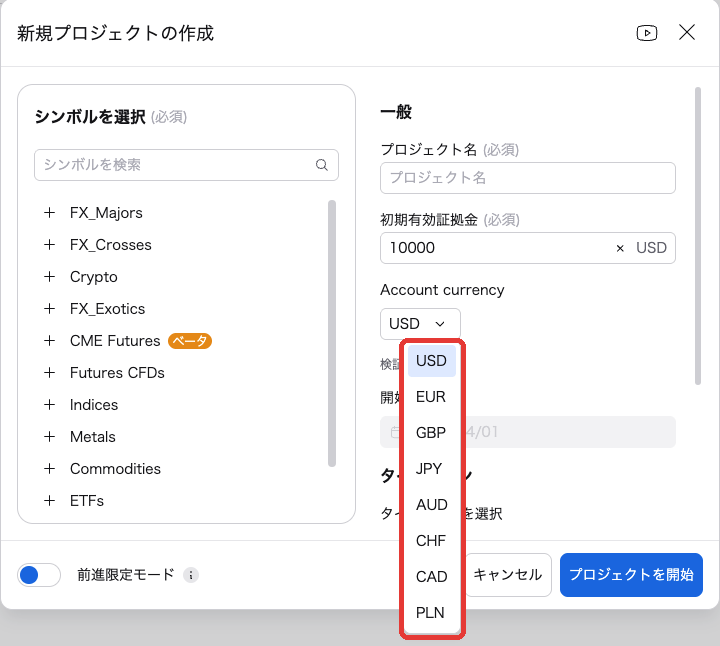720x646 pixels.
Task: Expand the FX_Crosses group
Action: click(50, 245)
